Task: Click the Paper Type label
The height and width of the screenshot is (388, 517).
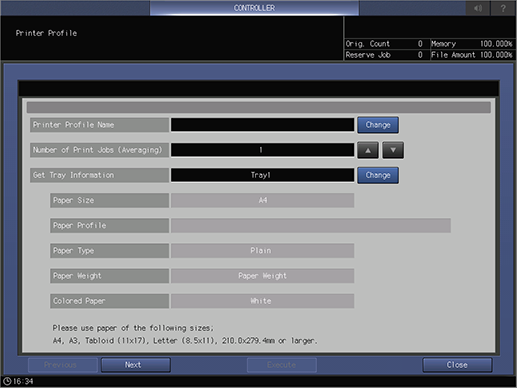Action: pyautogui.click(x=109, y=251)
